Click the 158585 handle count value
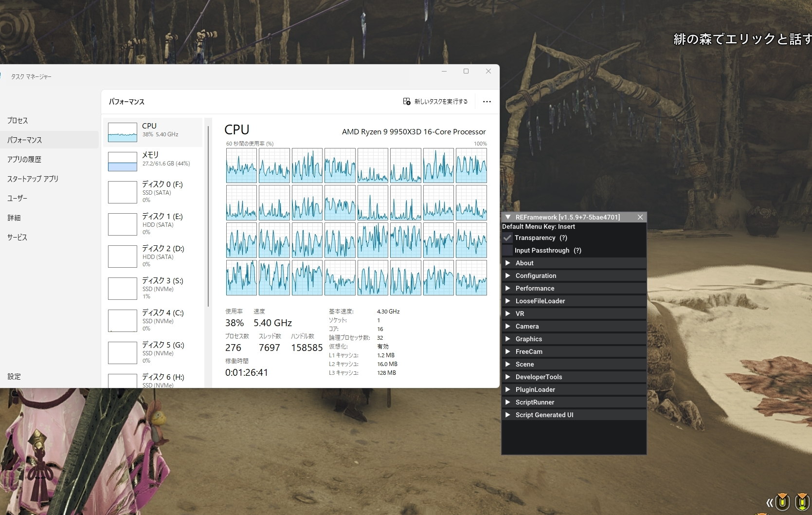The width and height of the screenshot is (812, 515). point(307,348)
